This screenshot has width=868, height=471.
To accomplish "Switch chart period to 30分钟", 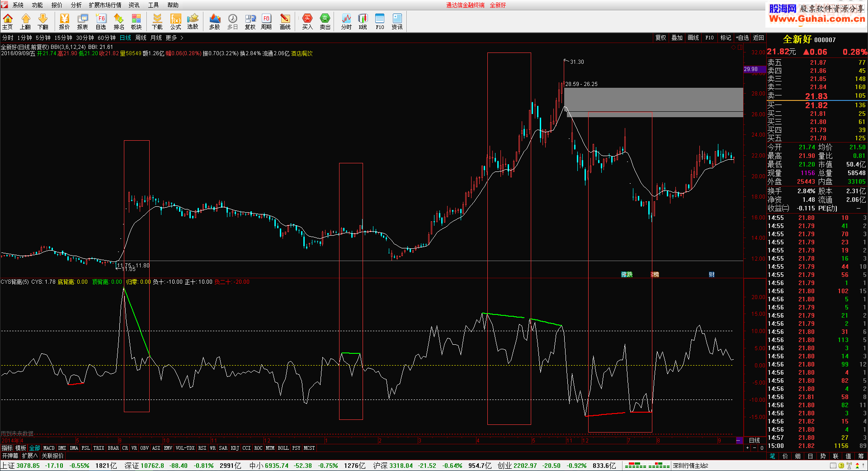I will [x=85, y=38].
